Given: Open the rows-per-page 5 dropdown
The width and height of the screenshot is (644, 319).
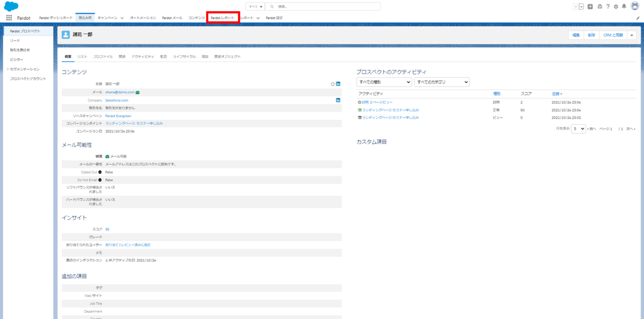Looking at the screenshot, I should coord(579,129).
